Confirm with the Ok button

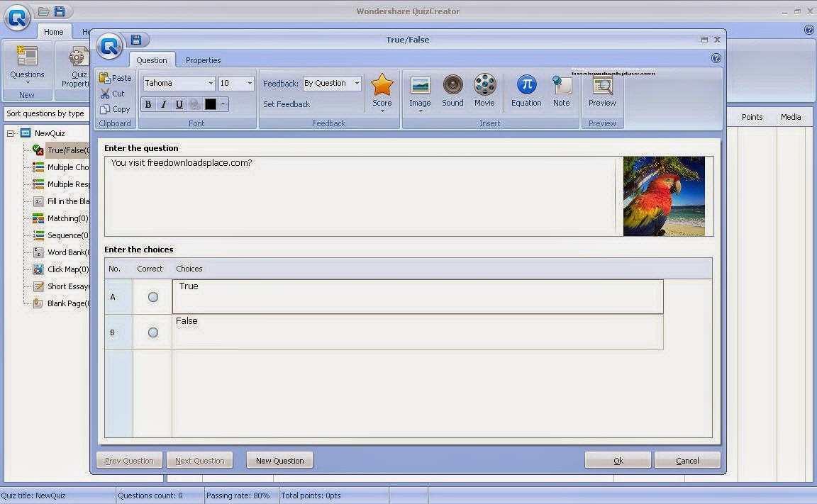(x=618, y=460)
